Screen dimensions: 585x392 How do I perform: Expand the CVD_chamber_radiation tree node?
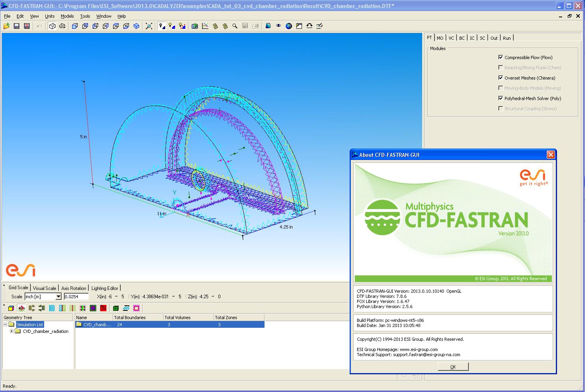click(x=11, y=331)
